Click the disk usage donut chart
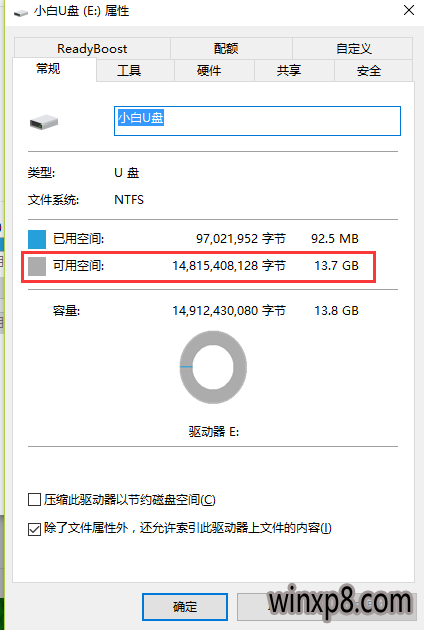 coord(213,367)
